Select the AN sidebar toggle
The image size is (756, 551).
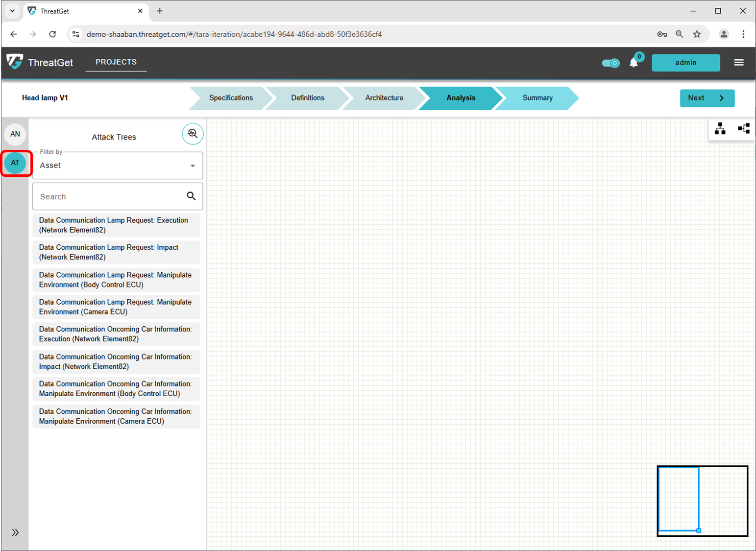pos(15,134)
